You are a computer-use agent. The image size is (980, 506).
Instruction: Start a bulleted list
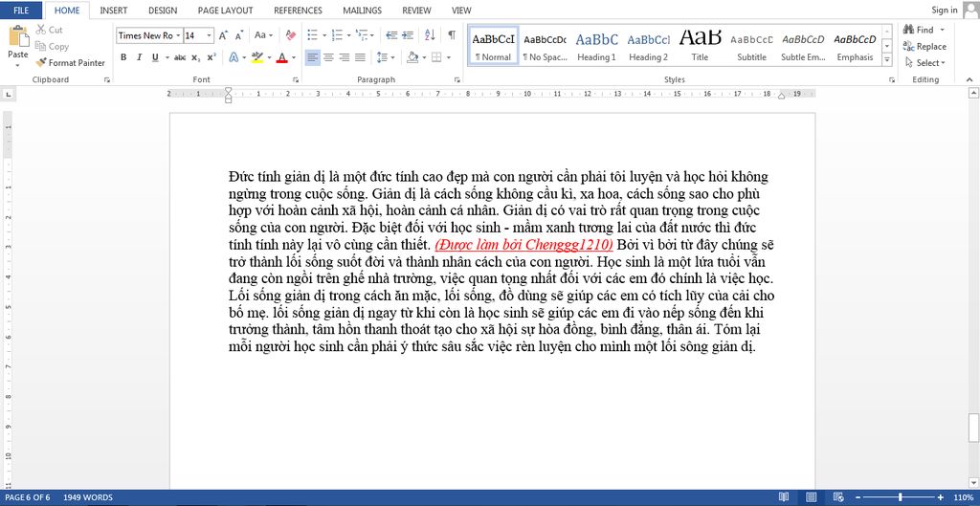313,35
